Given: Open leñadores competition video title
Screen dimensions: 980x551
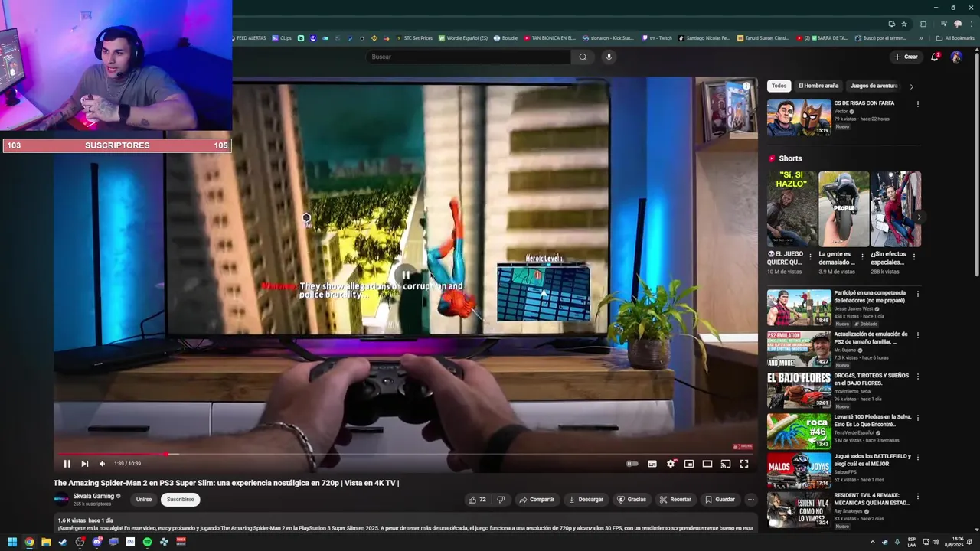Looking at the screenshot, I should (870, 296).
